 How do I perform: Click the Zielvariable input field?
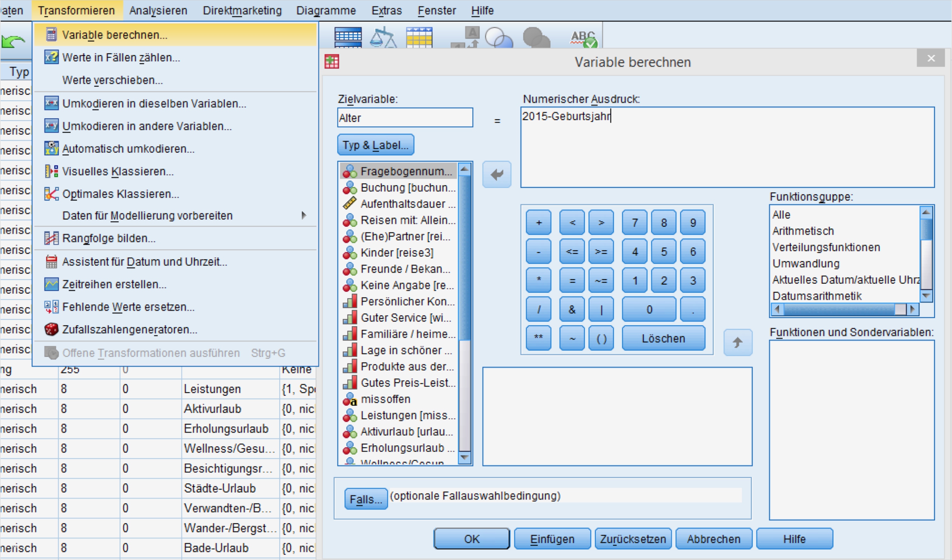pyautogui.click(x=405, y=118)
